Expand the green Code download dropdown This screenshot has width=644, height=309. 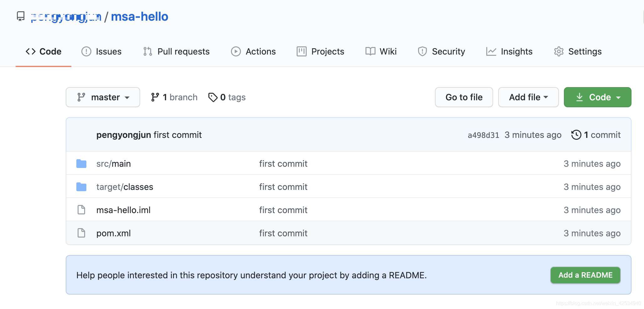pos(598,97)
